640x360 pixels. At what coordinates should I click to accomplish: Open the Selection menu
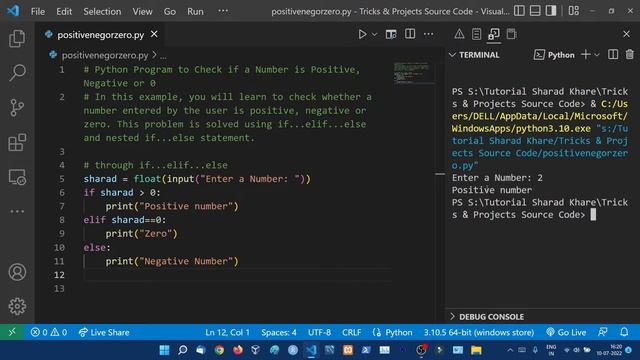102,11
